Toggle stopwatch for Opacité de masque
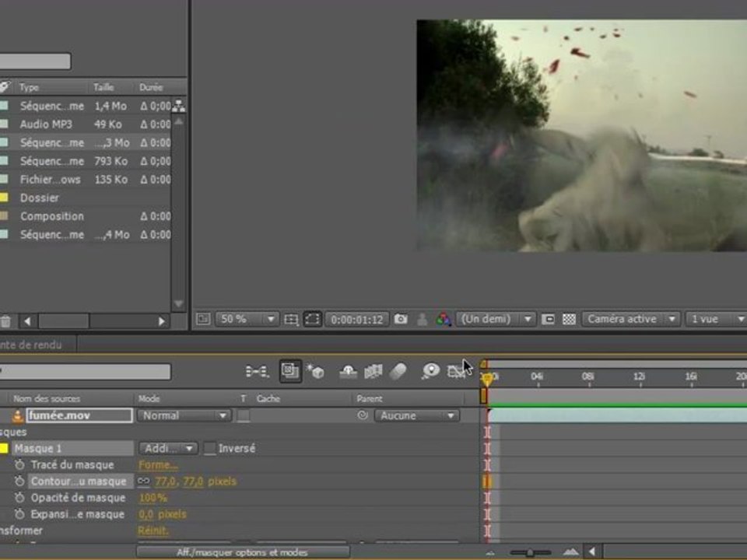This screenshot has width=747, height=560. (x=19, y=498)
